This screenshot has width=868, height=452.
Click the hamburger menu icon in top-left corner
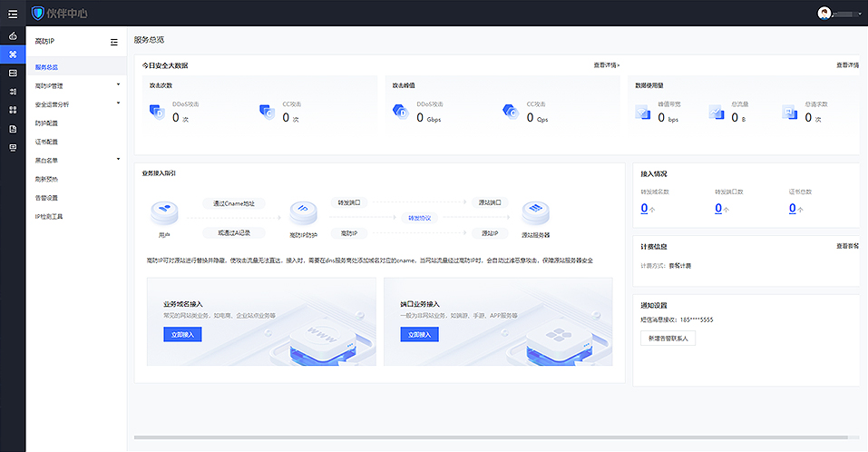pyautogui.click(x=12, y=13)
